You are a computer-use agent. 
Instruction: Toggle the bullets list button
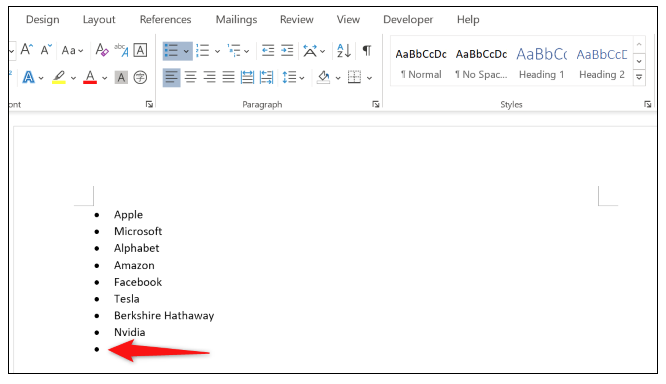coord(172,51)
